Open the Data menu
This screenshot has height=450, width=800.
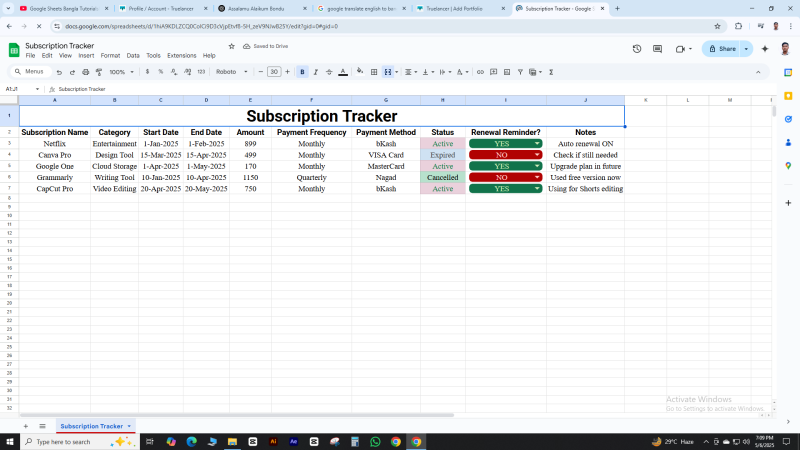133,56
